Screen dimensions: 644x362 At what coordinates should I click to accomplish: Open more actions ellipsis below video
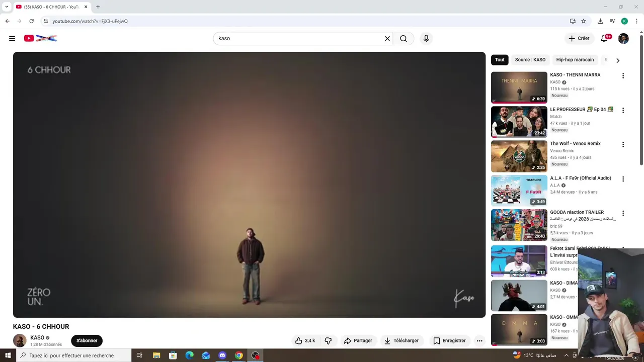coord(479,340)
